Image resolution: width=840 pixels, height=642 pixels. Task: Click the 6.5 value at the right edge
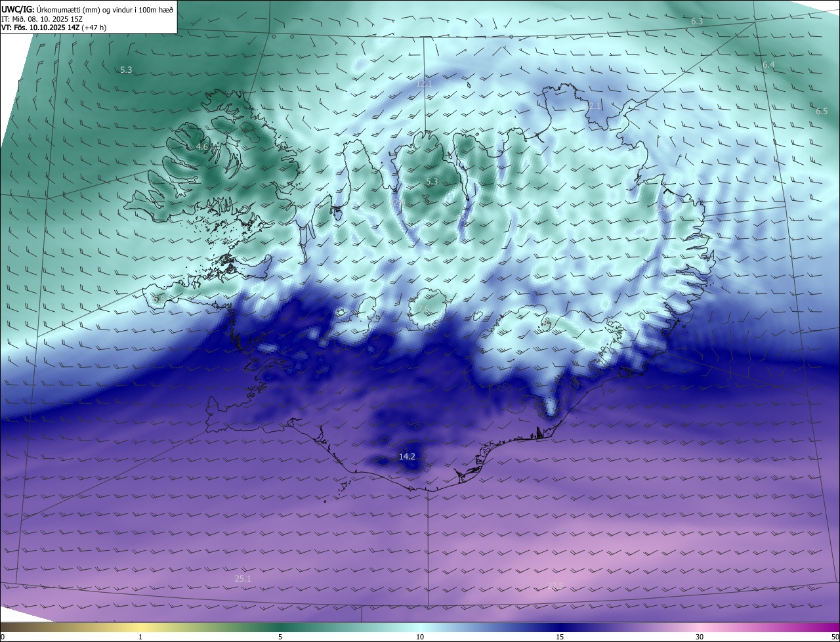[822, 111]
